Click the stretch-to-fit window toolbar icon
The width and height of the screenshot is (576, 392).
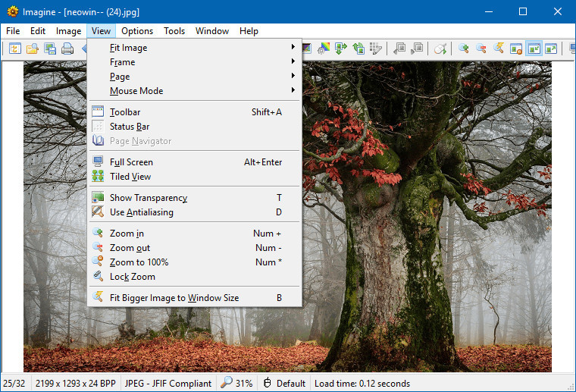pyautogui.click(x=551, y=49)
